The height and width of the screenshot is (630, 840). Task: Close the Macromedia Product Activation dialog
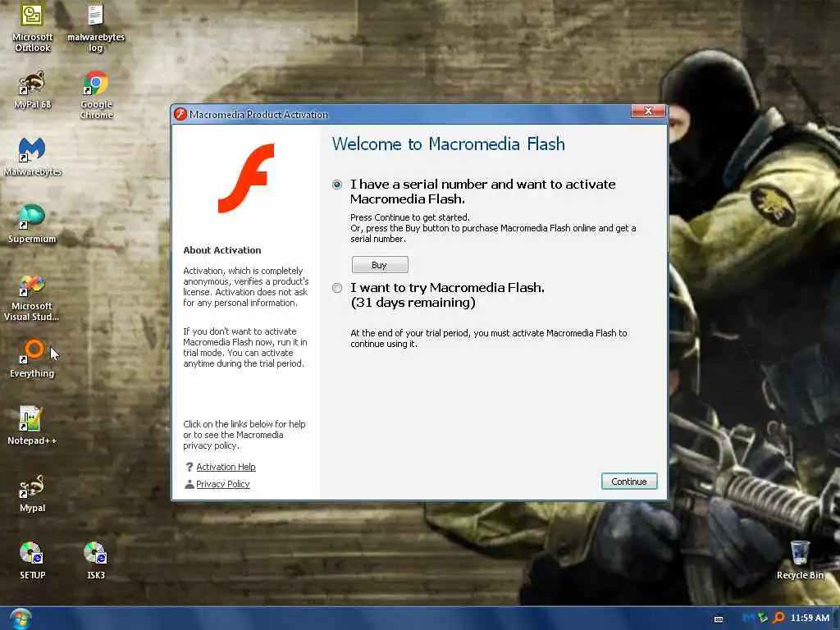(x=648, y=111)
